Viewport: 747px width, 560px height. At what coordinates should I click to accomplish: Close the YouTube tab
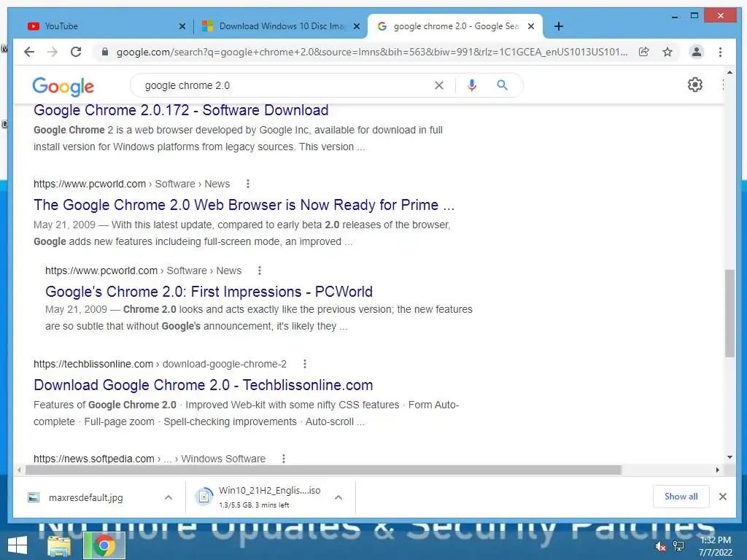[x=182, y=26]
